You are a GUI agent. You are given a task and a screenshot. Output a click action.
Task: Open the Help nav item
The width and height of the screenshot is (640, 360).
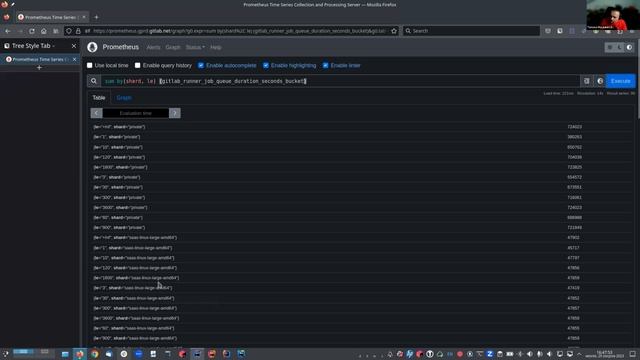216,47
